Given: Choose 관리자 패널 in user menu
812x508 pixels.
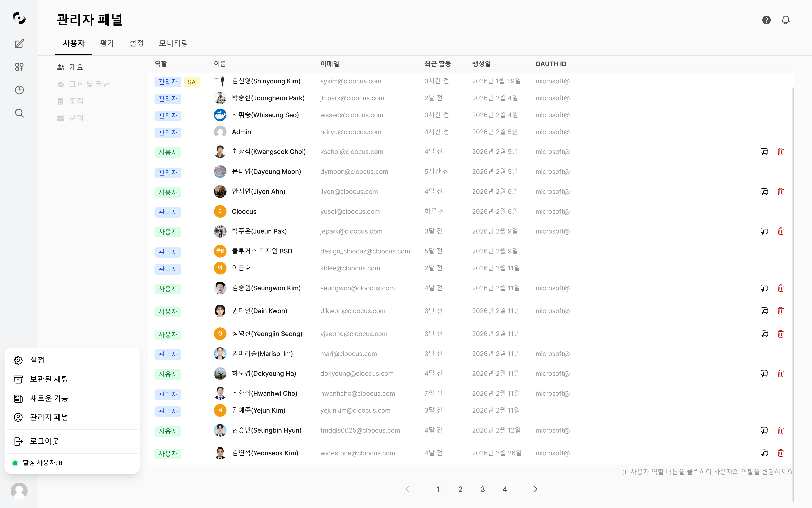Looking at the screenshot, I should point(72,417).
